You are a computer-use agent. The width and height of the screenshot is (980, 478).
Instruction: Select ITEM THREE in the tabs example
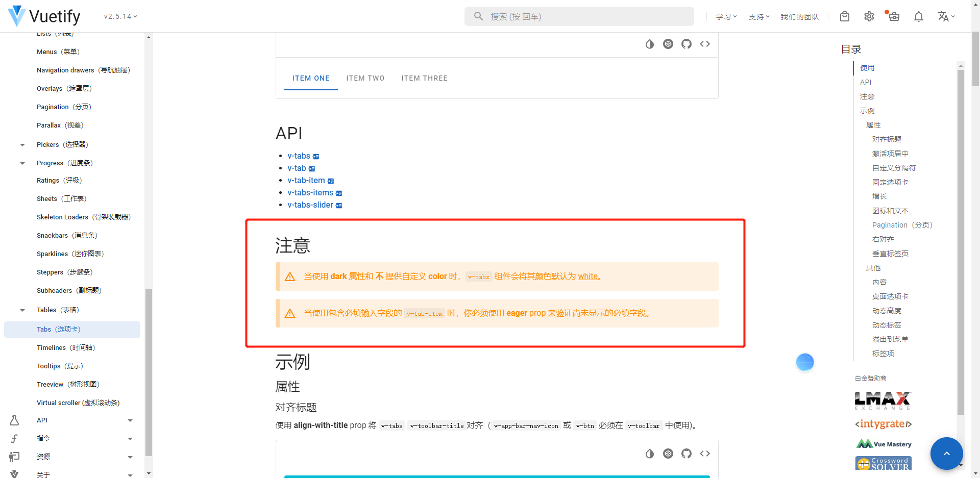(424, 78)
